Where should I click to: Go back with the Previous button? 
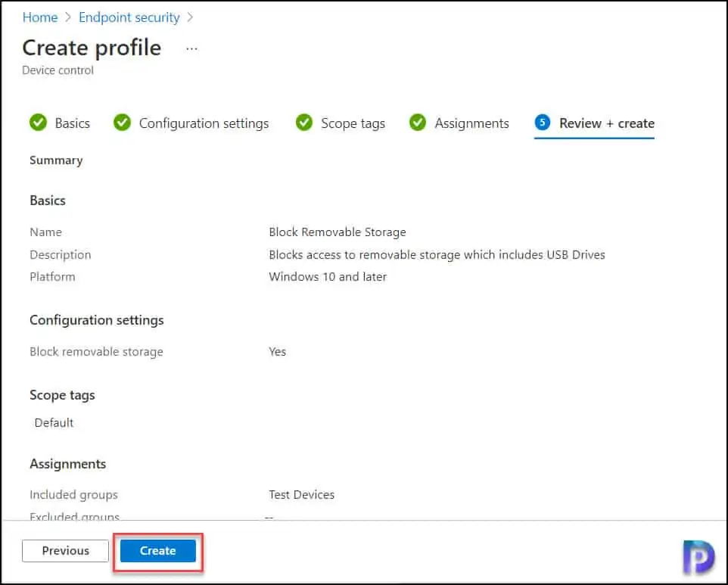pos(65,551)
